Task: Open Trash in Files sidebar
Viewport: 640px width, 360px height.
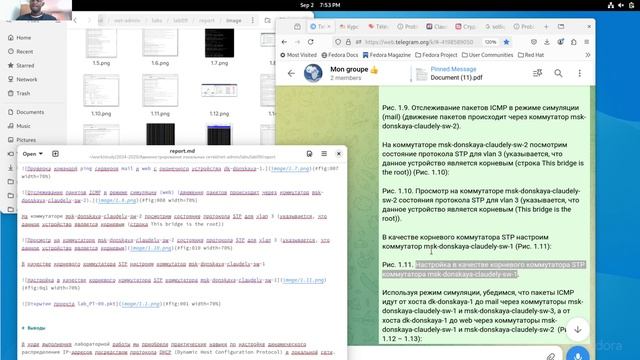Action: [x=23, y=93]
